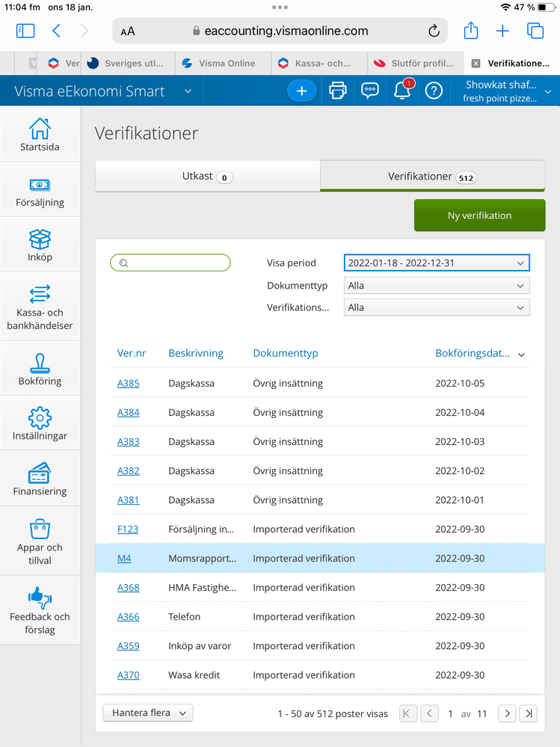Click the help question mark icon
Screen dimensions: 560x747
tap(434, 91)
